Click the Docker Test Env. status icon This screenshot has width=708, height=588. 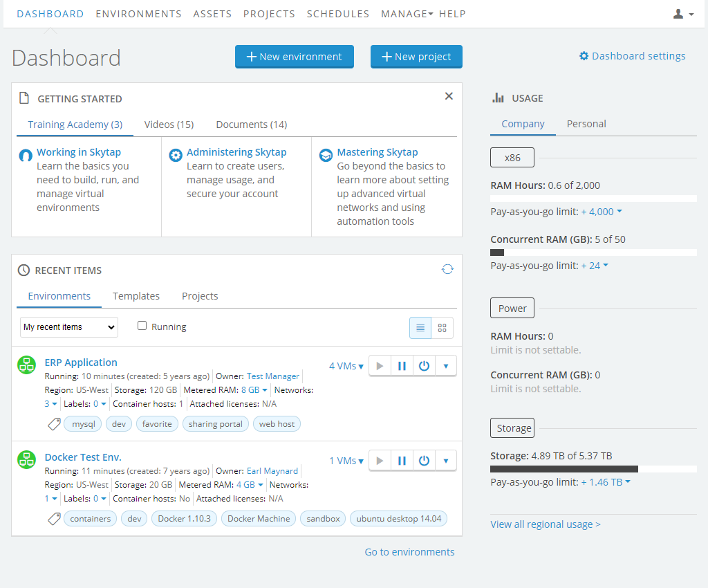(x=27, y=460)
